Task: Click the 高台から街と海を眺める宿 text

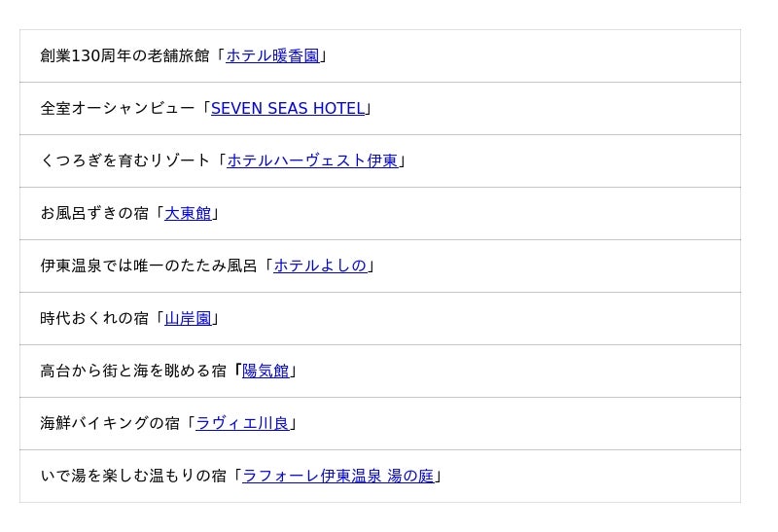Action: 132,372
